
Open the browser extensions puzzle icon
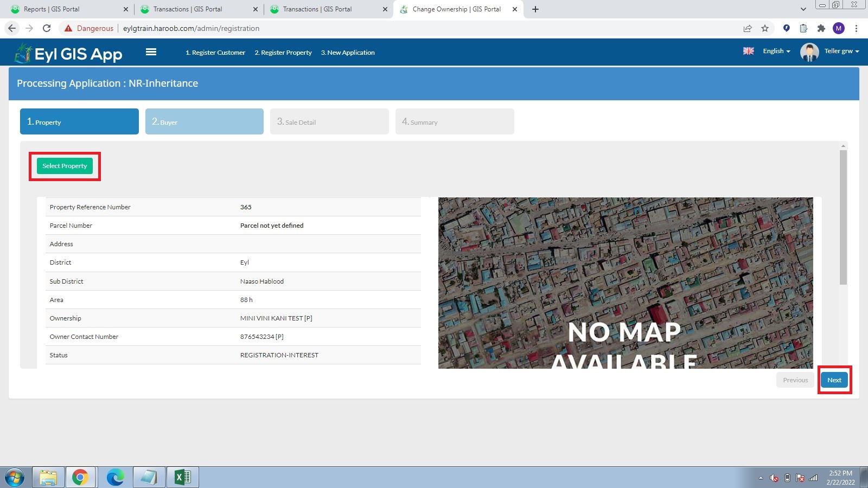tap(821, 28)
